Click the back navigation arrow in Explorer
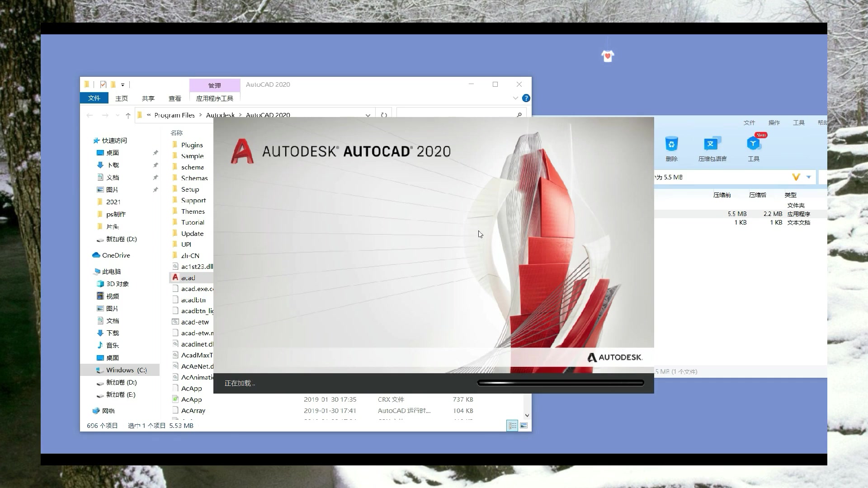Viewport: 868px width, 488px height. pos(90,115)
